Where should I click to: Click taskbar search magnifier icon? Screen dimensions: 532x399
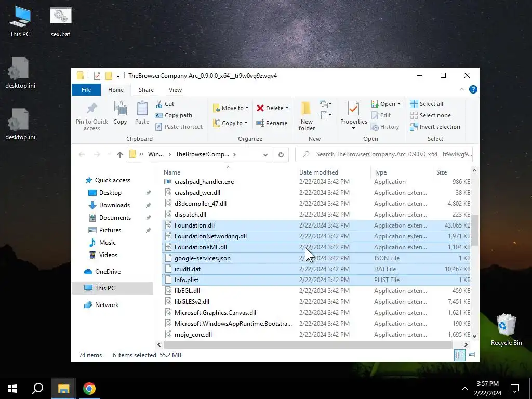pyautogui.click(x=37, y=389)
